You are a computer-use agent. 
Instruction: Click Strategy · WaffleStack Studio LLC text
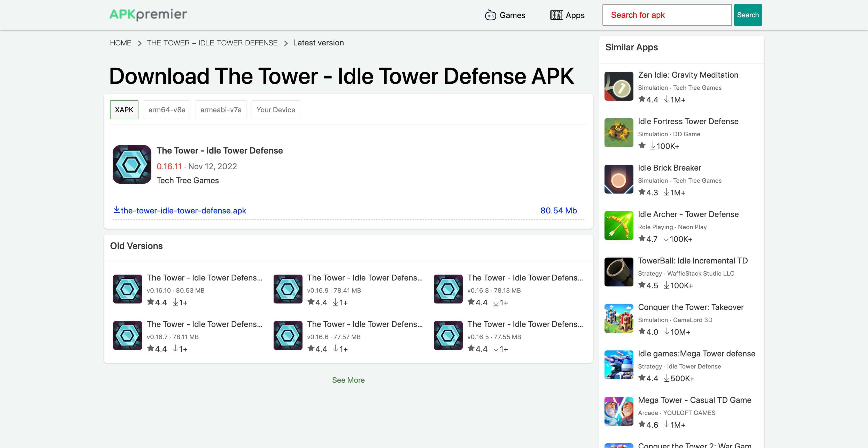(686, 273)
